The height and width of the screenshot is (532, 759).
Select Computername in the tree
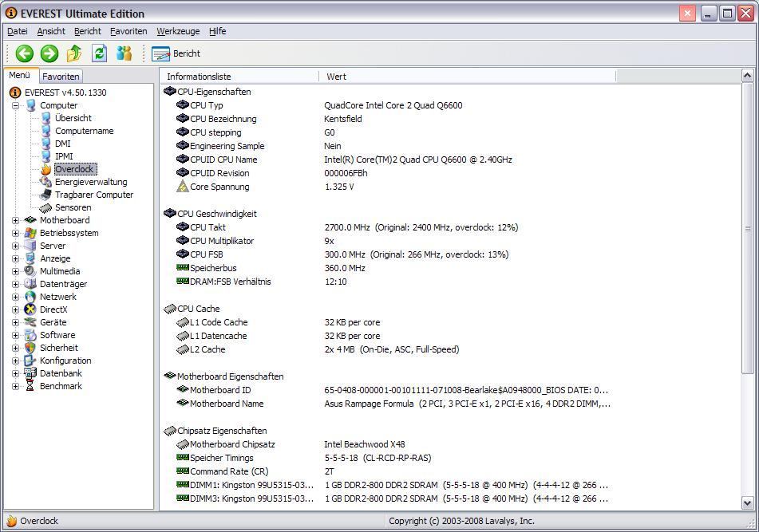tap(85, 131)
